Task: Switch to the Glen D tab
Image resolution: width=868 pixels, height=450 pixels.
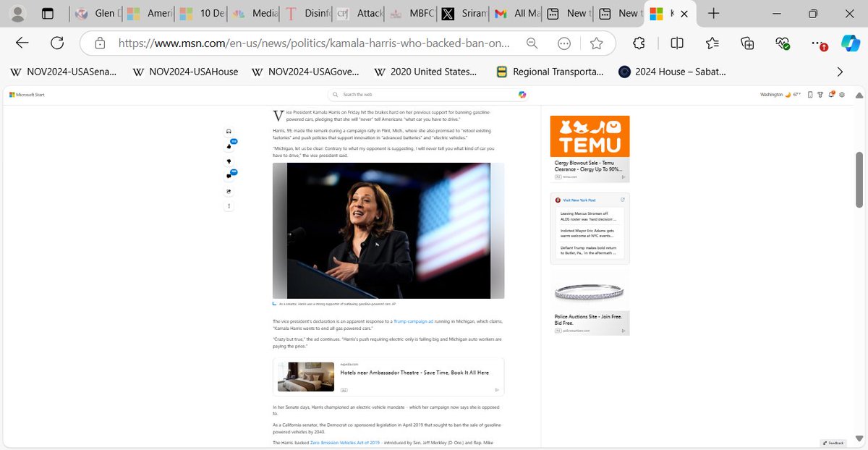Action: pos(97,13)
